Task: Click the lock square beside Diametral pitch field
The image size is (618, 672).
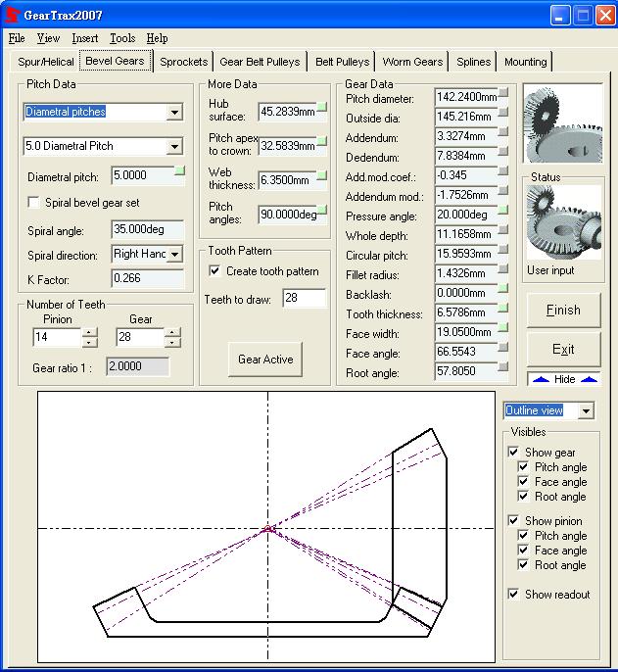Action: 180,171
